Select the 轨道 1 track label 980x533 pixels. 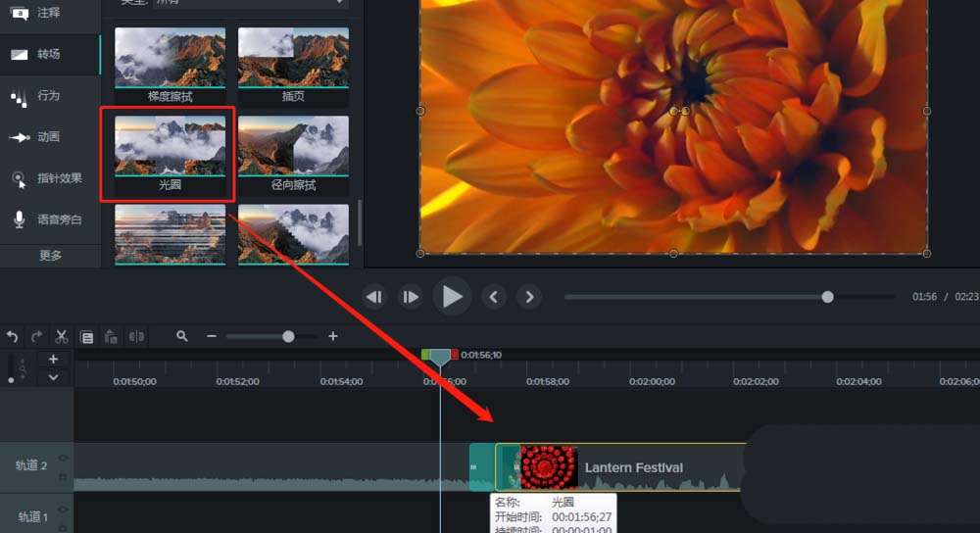pyautogui.click(x=32, y=516)
